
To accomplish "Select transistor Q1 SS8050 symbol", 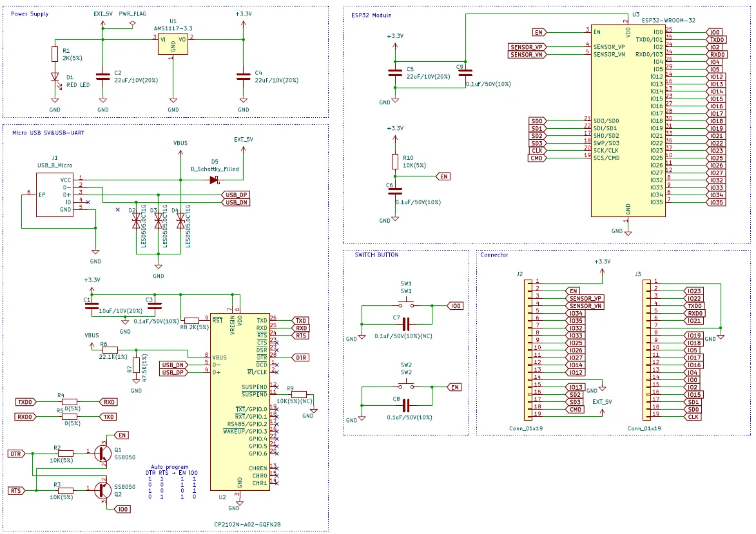I will tap(101, 453).
